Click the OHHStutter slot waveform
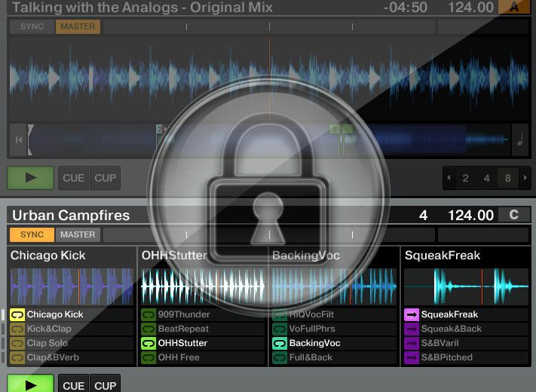 (x=203, y=286)
